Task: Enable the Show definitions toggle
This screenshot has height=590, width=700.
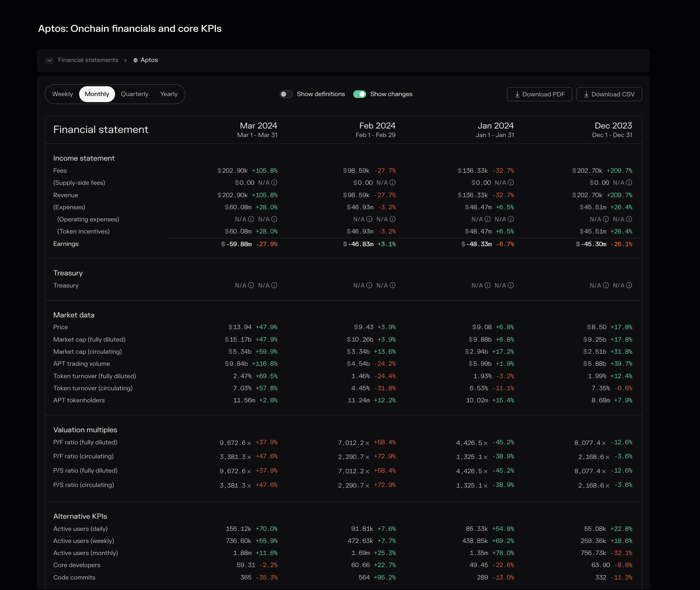Action: click(286, 94)
